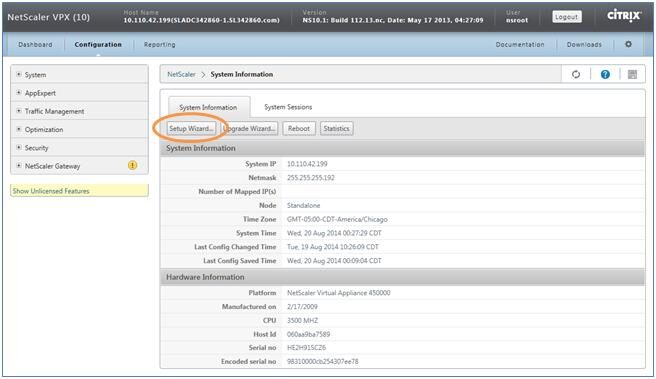Click the save configuration disk icon
The height and width of the screenshot is (379, 656).
tap(632, 74)
